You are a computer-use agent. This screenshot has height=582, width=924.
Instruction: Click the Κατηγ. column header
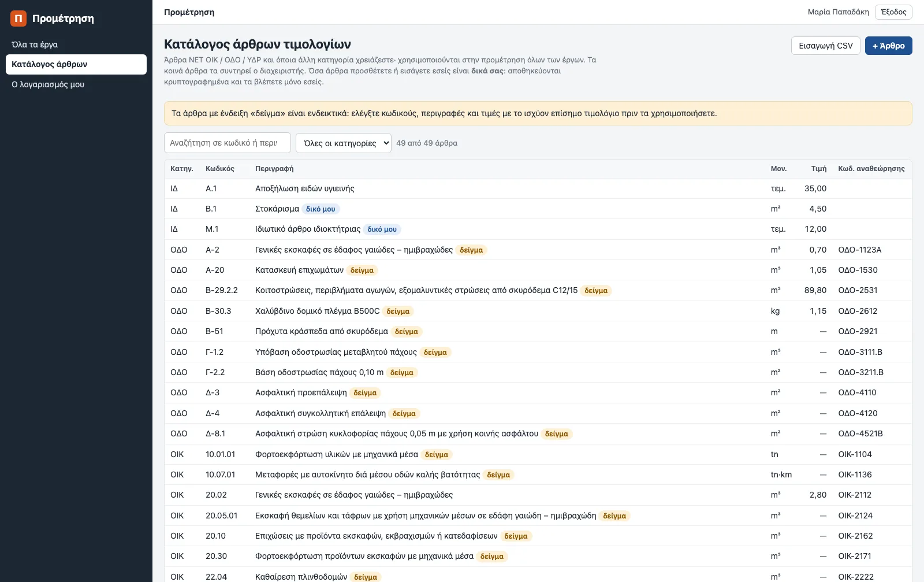181,169
